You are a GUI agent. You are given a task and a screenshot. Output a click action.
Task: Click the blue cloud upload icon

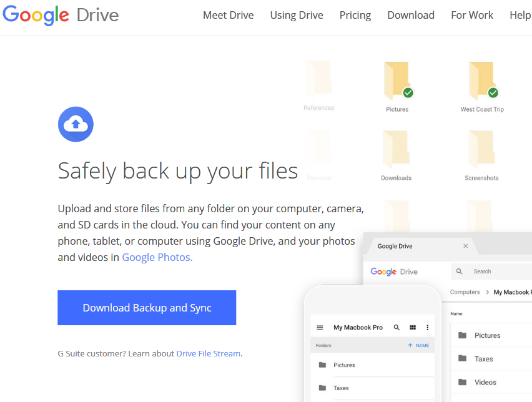click(x=76, y=124)
